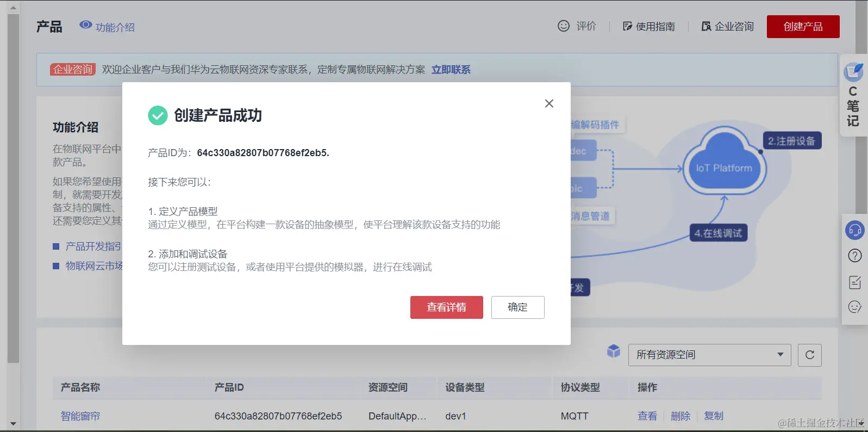Click the sidebar smiley rating icon
This screenshot has height=432, width=868.
coord(854,307)
